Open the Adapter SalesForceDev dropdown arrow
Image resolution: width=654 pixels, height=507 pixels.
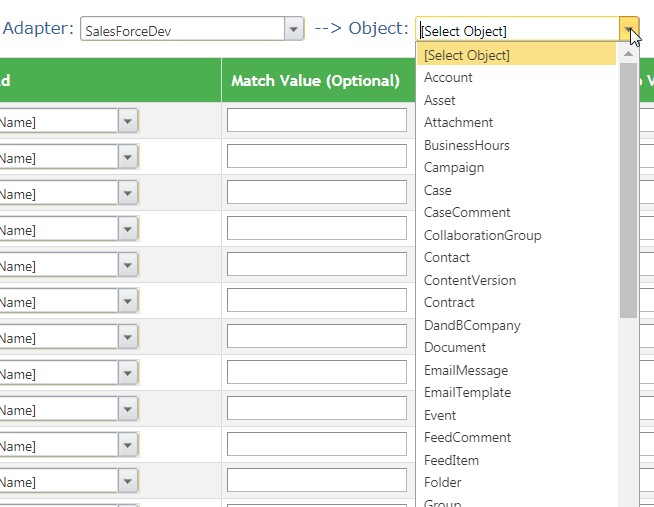coord(294,29)
